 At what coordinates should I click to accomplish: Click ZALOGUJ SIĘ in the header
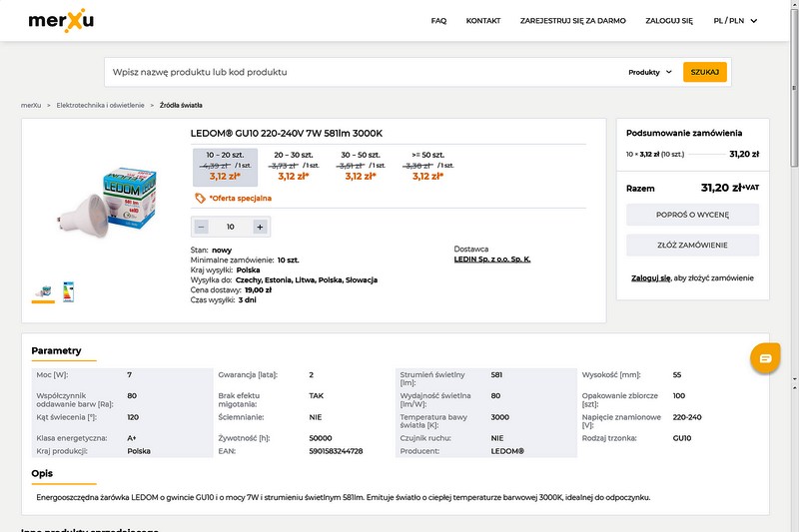tap(669, 21)
